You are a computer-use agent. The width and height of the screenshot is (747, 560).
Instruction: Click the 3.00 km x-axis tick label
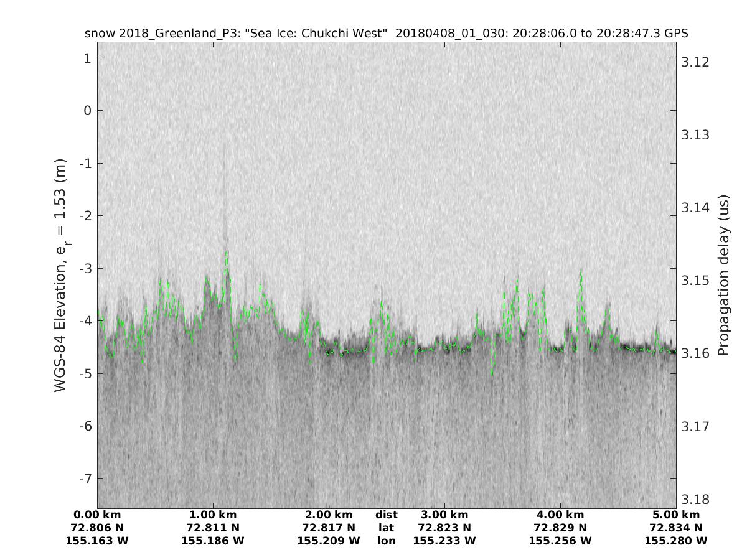(444, 515)
